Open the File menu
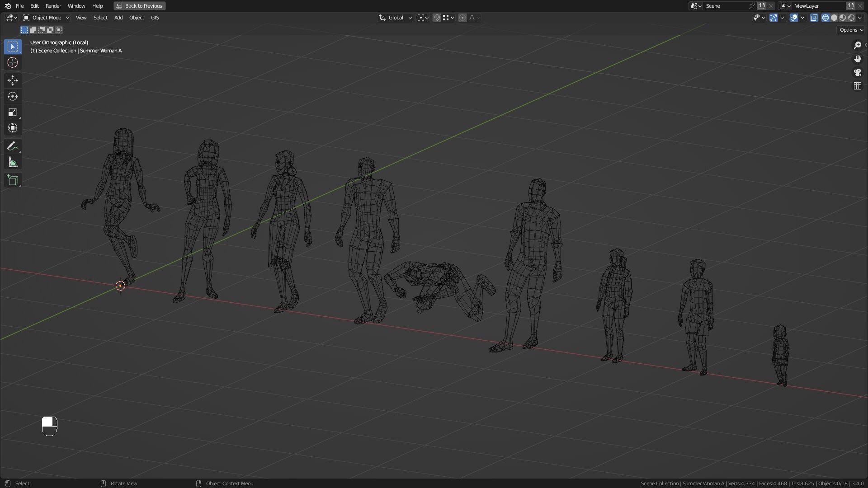This screenshot has height=488, width=868. click(x=19, y=6)
